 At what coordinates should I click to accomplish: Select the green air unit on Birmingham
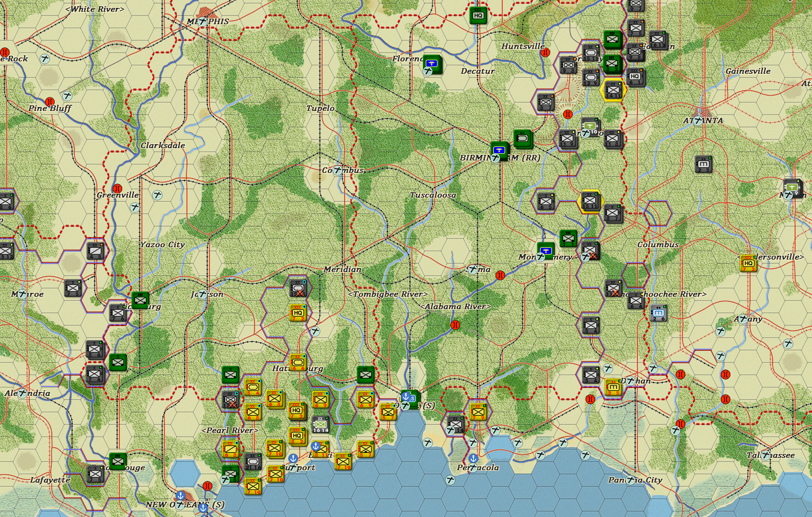tap(499, 150)
